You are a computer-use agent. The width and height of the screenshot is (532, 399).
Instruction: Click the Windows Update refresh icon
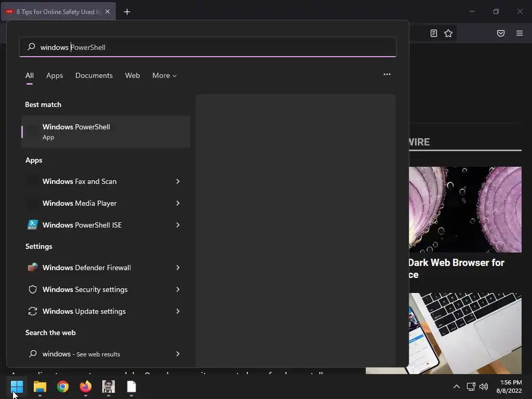(33, 311)
